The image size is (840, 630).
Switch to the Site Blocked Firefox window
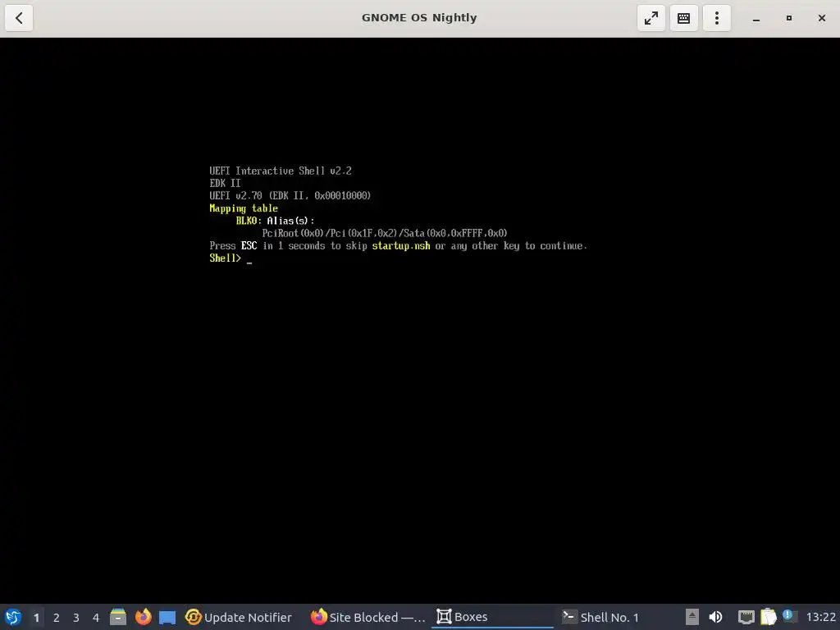(x=367, y=617)
